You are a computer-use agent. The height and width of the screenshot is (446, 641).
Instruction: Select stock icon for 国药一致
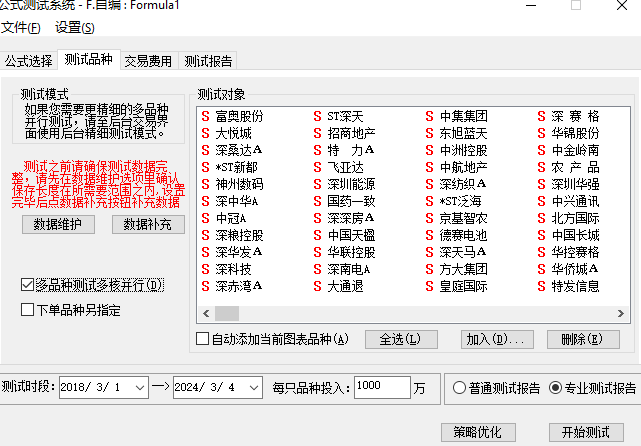(318, 201)
